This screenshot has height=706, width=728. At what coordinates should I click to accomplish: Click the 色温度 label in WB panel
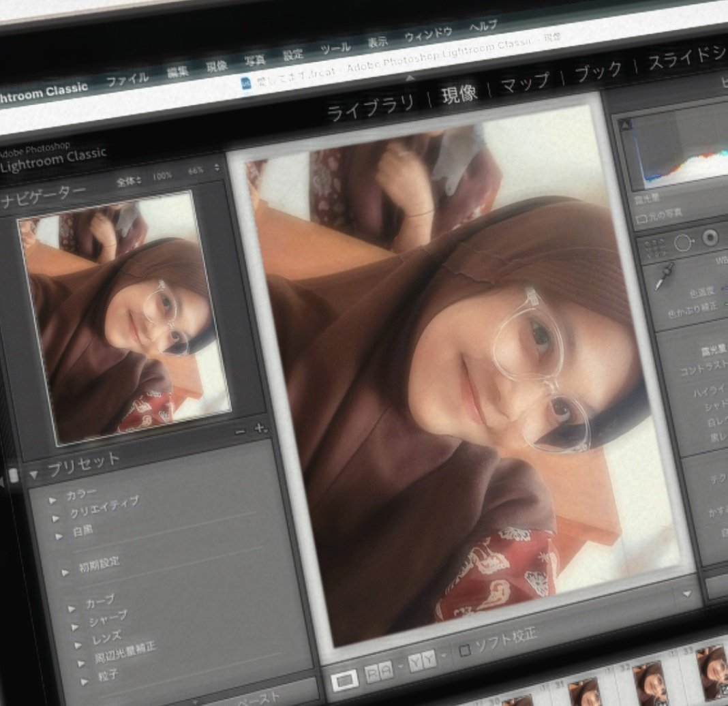click(701, 292)
